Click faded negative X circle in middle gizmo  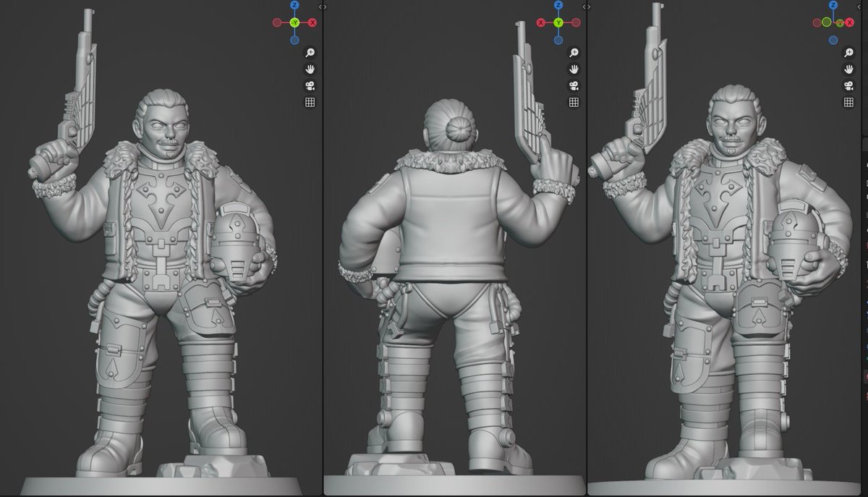[x=576, y=22]
